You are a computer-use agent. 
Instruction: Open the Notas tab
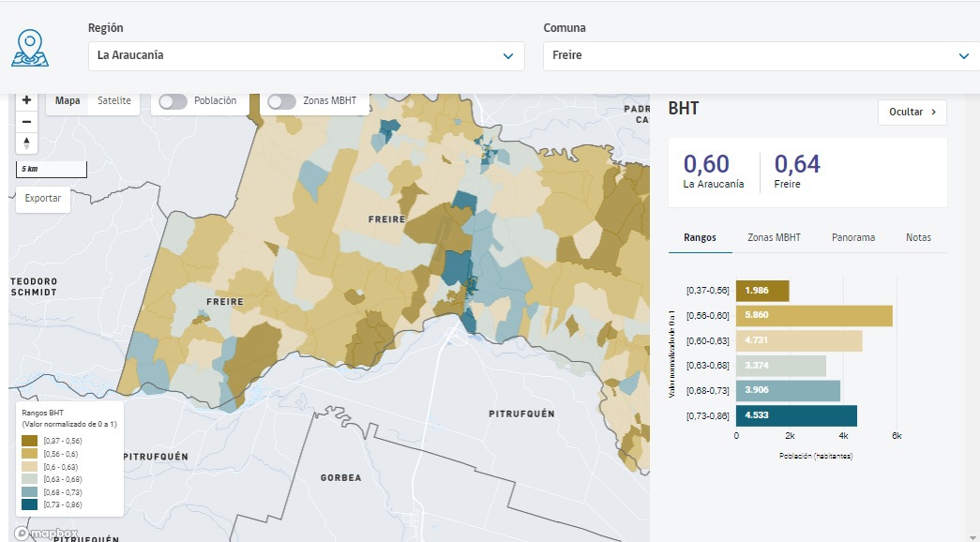click(918, 237)
